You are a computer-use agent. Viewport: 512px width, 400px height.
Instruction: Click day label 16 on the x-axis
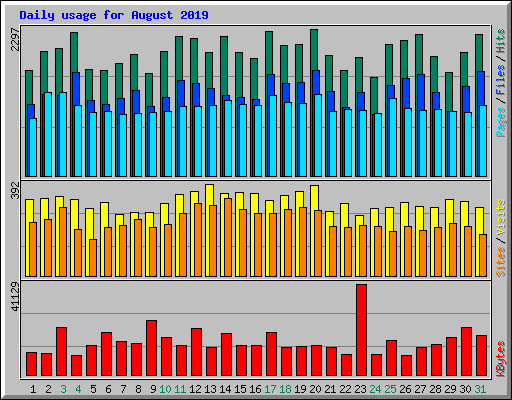point(255,389)
